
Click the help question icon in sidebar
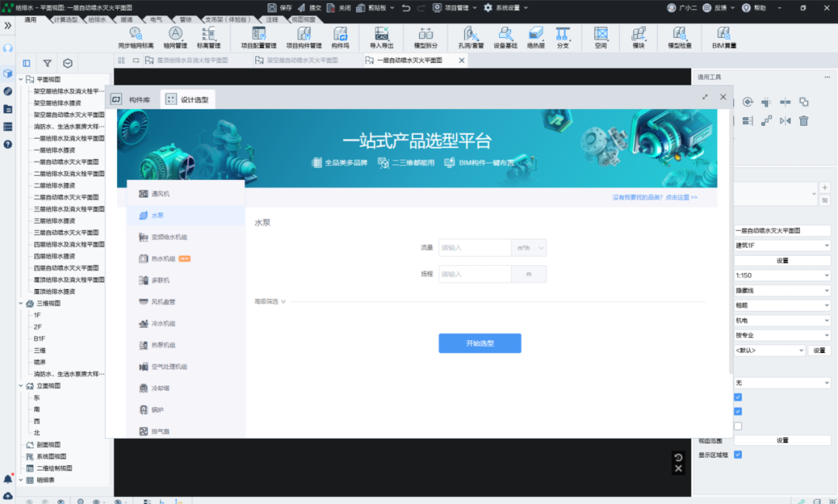click(8, 144)
